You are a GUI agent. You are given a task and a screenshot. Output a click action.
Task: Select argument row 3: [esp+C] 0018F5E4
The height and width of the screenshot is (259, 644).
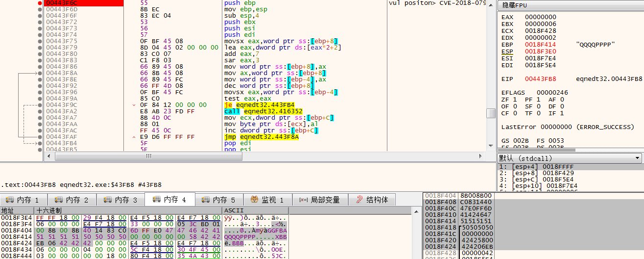click(571, 180)
